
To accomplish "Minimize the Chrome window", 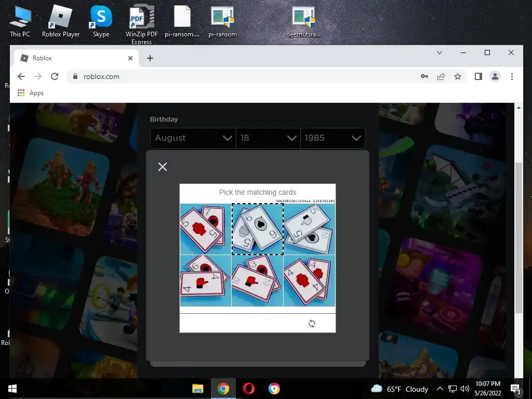I will pyautogui.click(x=463, y=52).
